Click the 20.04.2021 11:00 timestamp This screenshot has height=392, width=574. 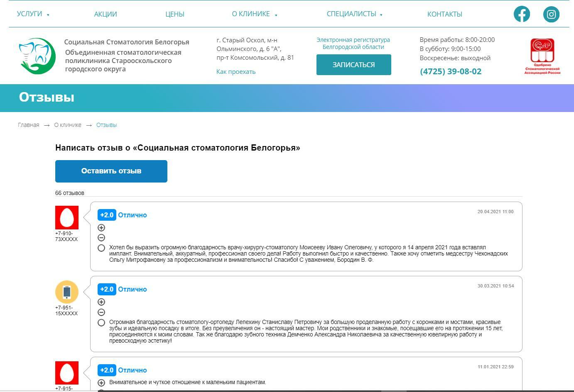[496, 212]
